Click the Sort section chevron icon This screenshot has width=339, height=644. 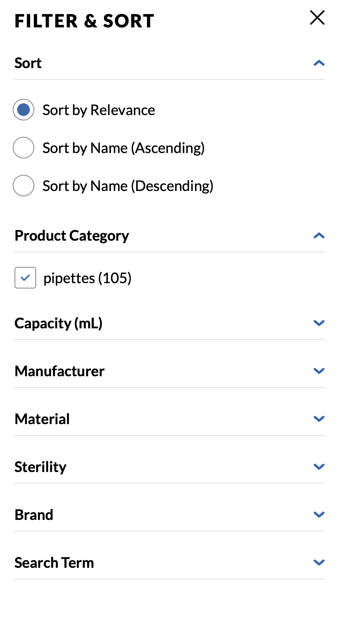[319, 63]
